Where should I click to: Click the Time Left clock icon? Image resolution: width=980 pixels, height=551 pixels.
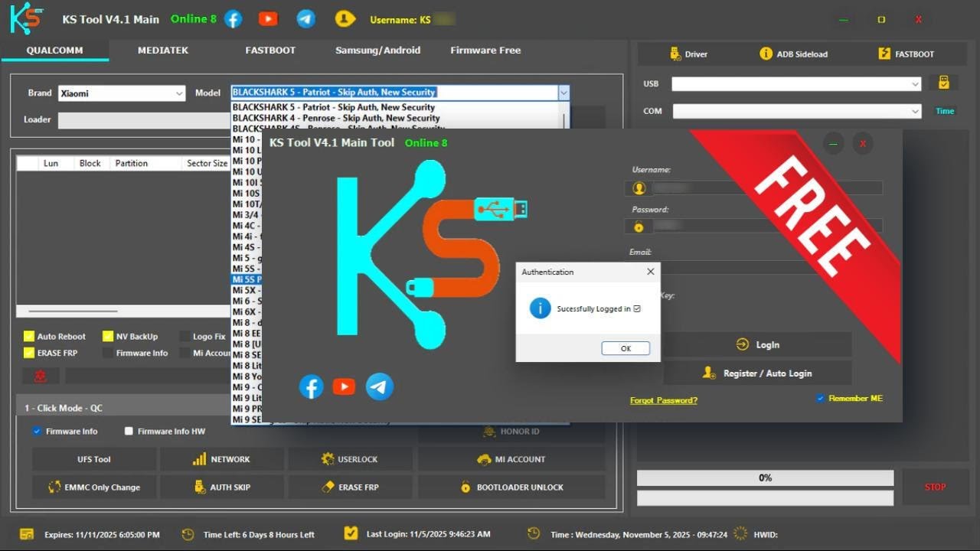pos(188,534)
